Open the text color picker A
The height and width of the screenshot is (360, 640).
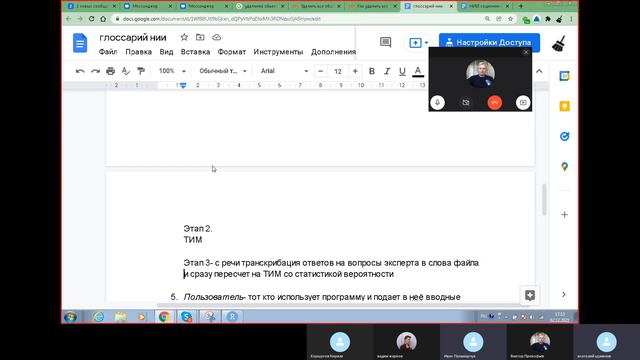point(418,71)
